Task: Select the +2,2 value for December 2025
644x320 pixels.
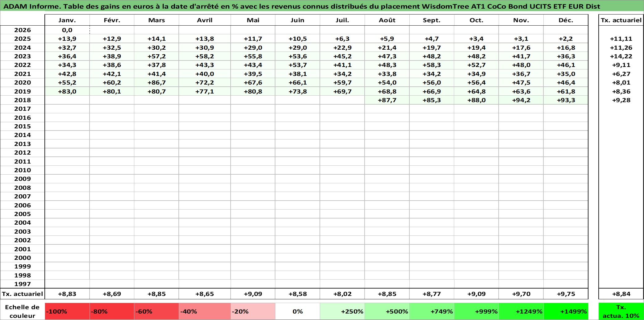Action: click(x=566, y=39)
